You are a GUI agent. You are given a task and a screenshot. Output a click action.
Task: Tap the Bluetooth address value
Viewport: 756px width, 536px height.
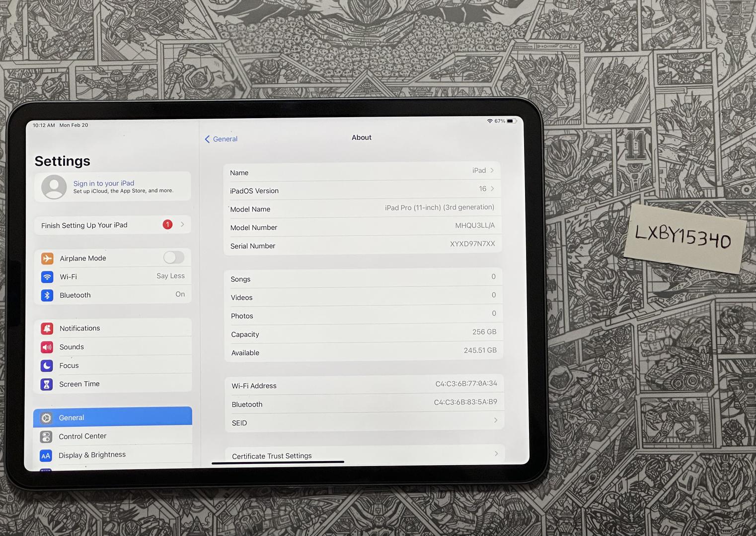pyautogui.click(x=465, y=402)
